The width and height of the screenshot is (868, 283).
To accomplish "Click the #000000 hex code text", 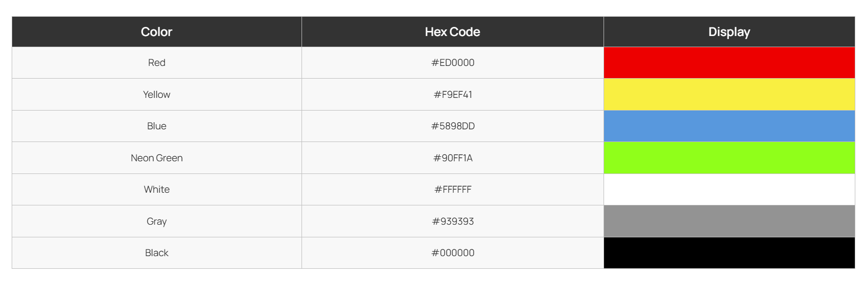I will click(453, 253).
